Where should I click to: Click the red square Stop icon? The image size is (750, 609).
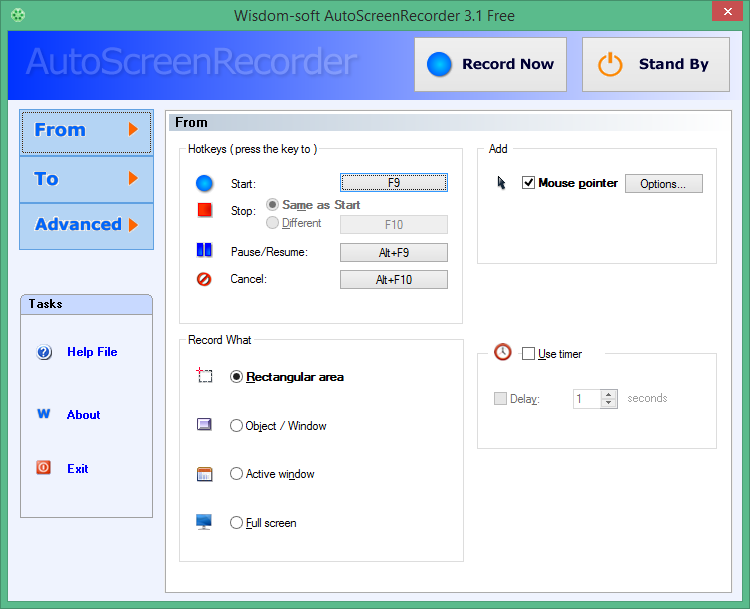205,210
